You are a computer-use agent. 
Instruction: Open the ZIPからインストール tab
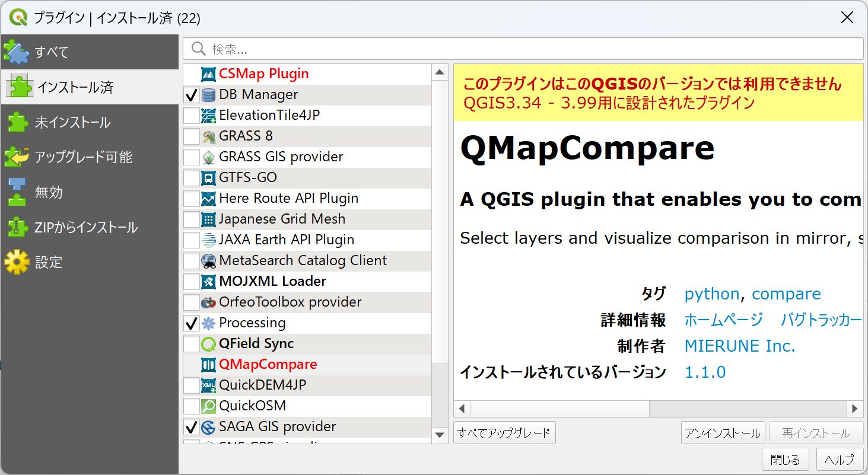coord(89,227)
